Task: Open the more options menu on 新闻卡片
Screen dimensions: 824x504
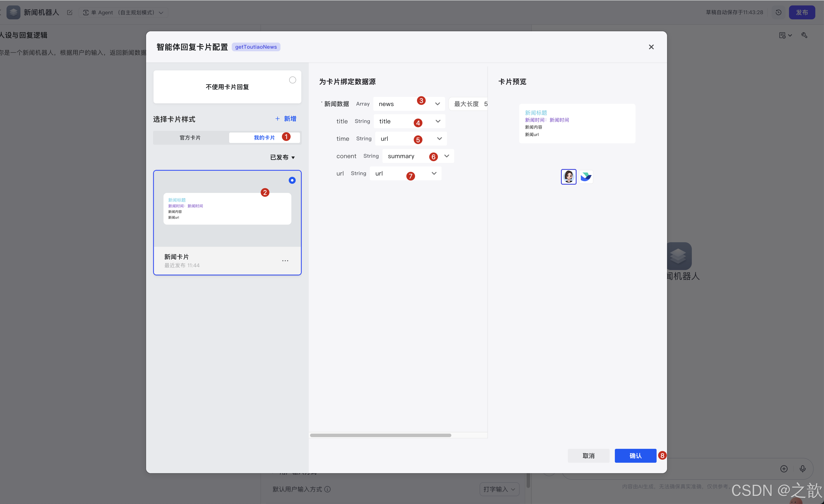Action: [285, 260]
